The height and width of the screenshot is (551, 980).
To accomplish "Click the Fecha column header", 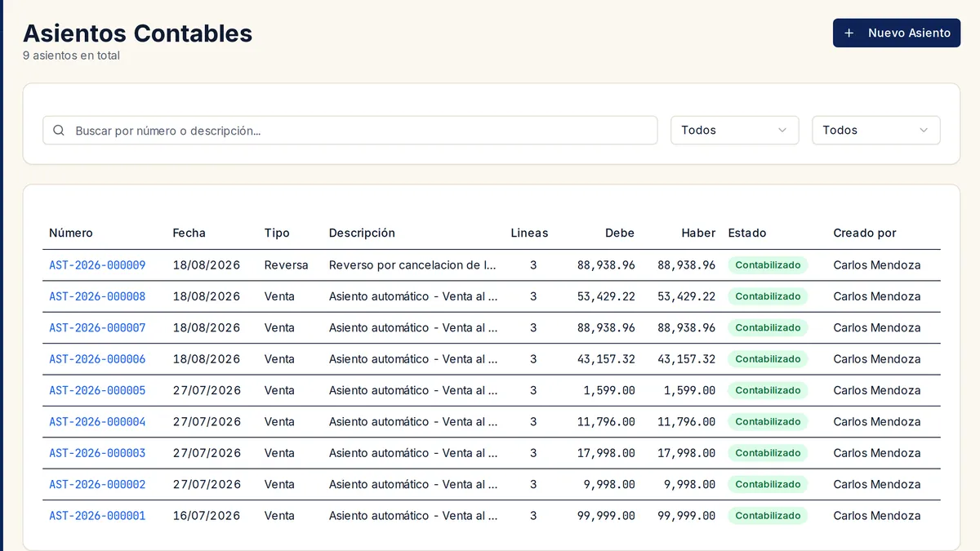I will point(189,233).
